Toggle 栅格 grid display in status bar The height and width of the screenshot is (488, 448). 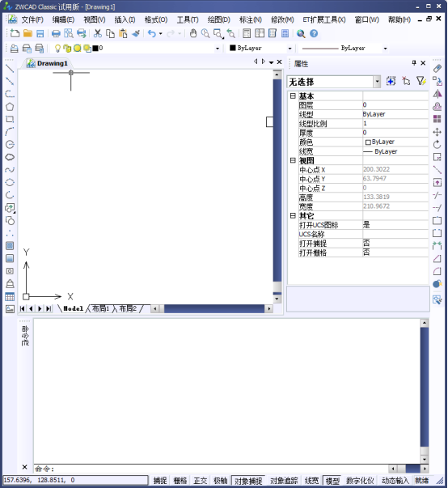pos(180,481)
